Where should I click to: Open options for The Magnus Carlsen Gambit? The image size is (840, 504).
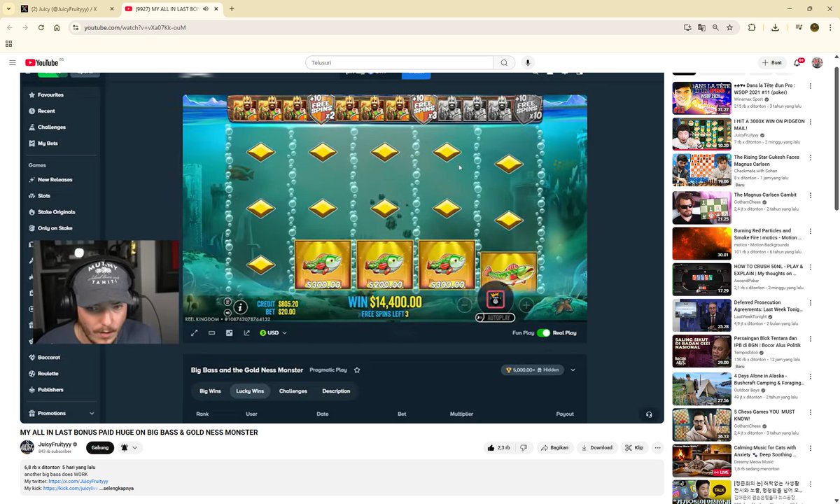click(x=811, y=195)
